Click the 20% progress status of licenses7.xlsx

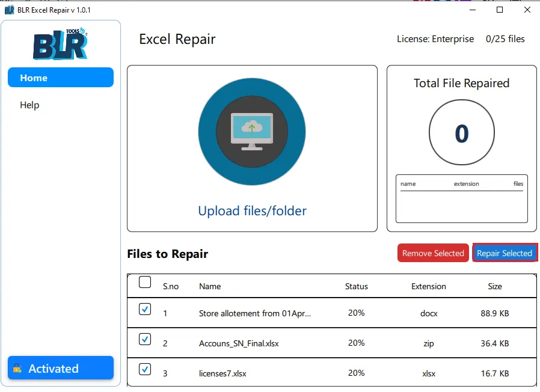(356, 373)
